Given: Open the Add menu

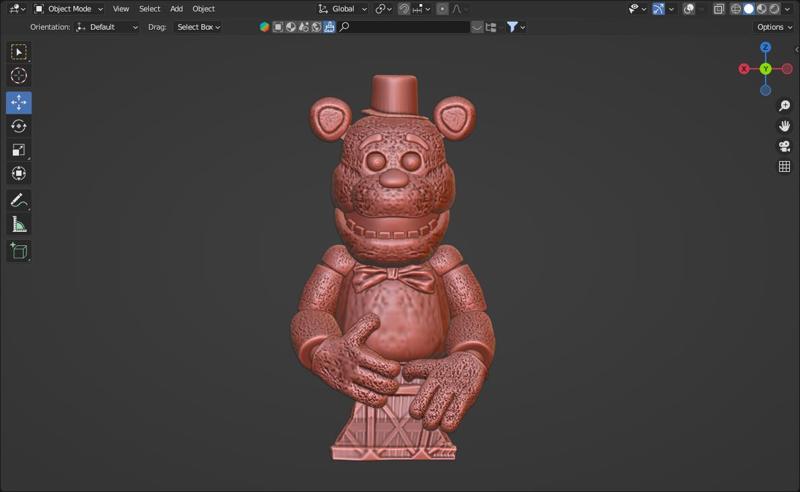Looking at the screenshot, I should click(177, 9).
